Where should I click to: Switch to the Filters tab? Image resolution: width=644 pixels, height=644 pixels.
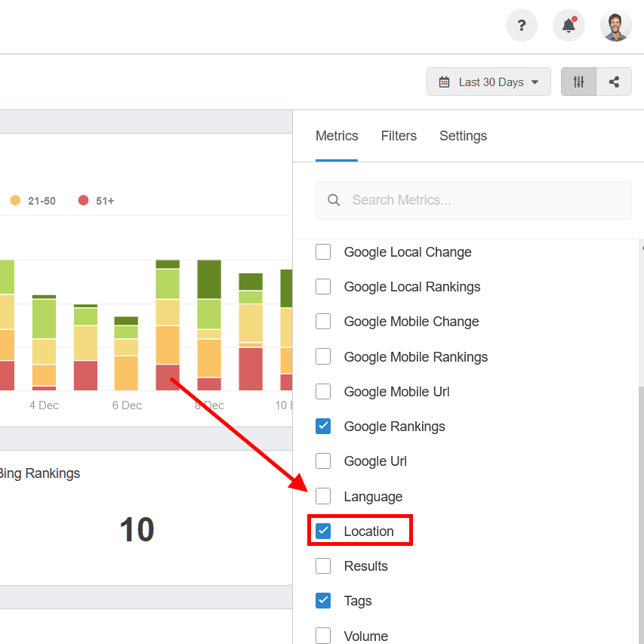(x=399, y=136)
